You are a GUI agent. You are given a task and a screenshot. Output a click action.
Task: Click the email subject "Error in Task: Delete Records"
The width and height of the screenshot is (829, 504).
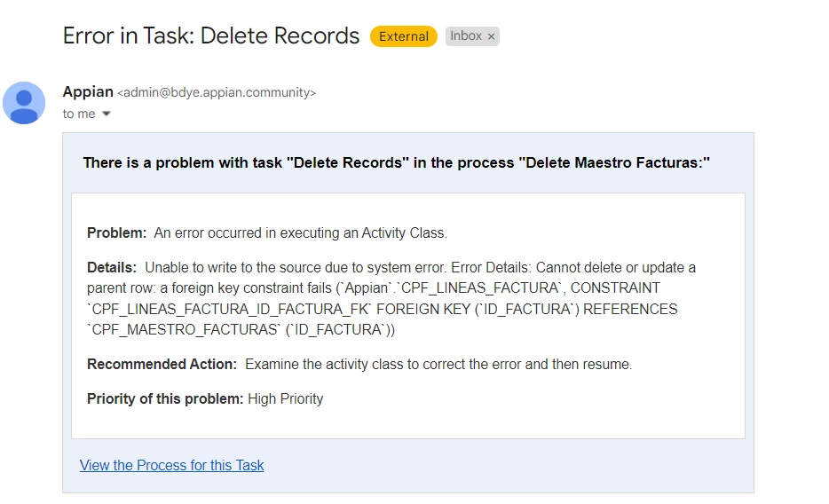(211, 35)
